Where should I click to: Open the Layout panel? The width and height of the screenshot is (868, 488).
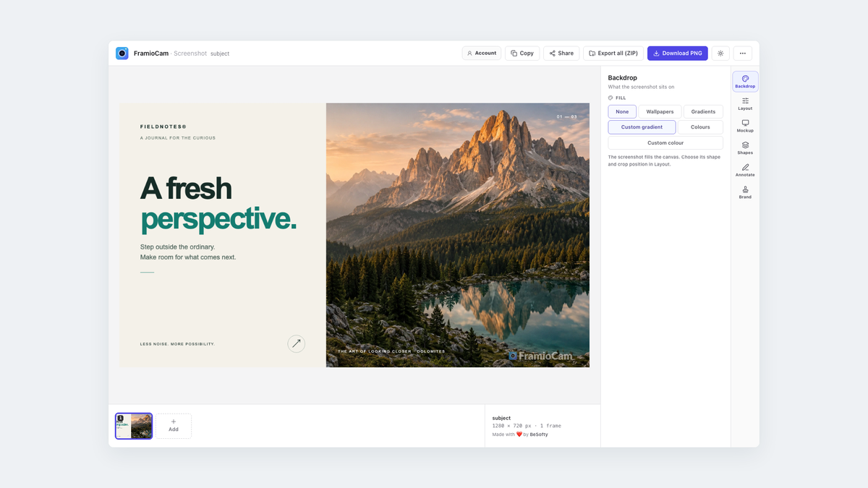pyautogui.click(x=745, y=104)
